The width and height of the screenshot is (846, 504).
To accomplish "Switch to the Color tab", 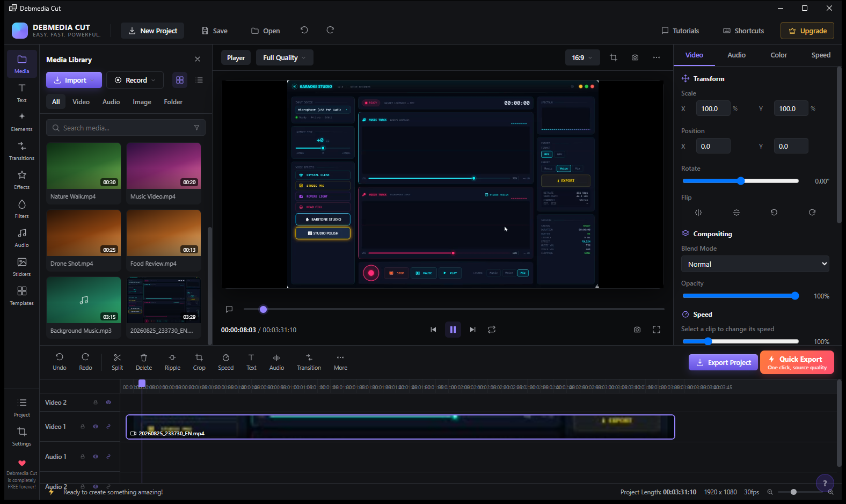I will 778,55.
